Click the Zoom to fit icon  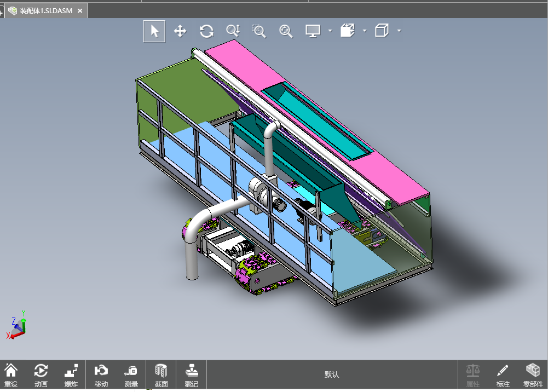pos(286,31)
